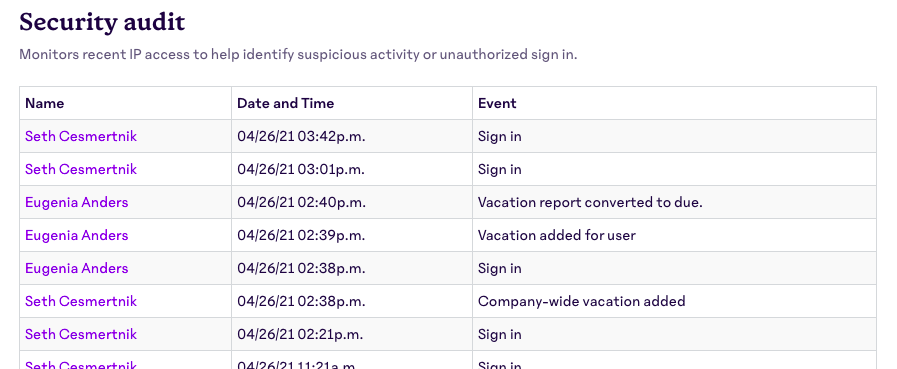Click the Date and Time column header
Viewport: 897px width, 369px height.
point(285,103)
